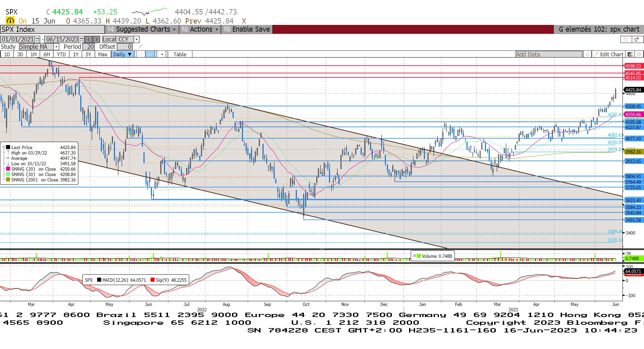The width and height of the screenshot is (644, 349).
Task: Click the 3491.58 blue support level label
Action: pyautogui.click(x=633, y=220)
